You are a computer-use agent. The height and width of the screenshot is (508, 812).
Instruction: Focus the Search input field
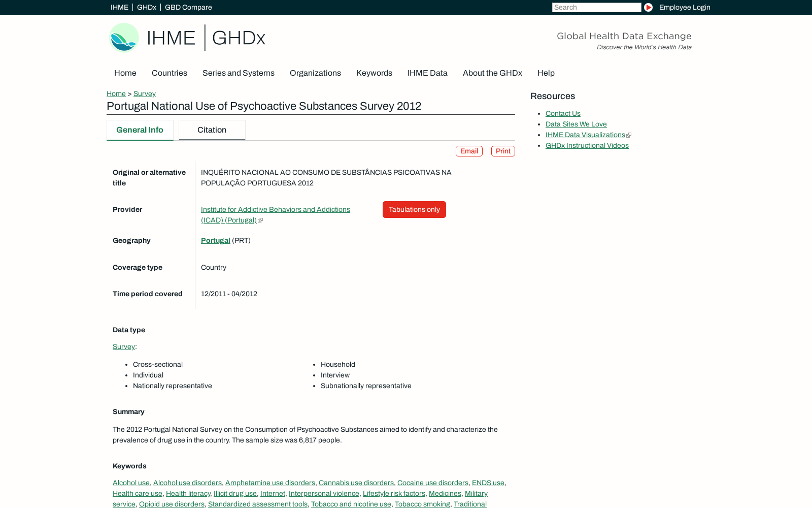pos(596,7)
